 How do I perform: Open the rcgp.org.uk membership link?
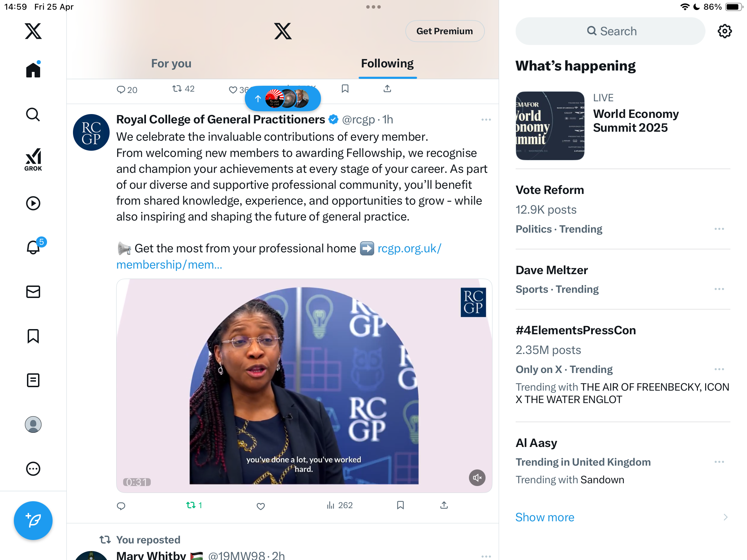coord(279,256)
